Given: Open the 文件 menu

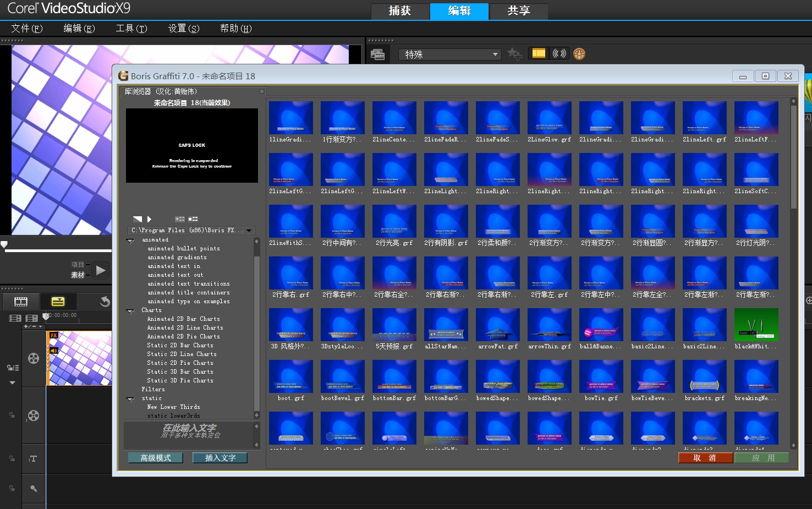Looking at the screenshot, I should click(x=26, y=29).
